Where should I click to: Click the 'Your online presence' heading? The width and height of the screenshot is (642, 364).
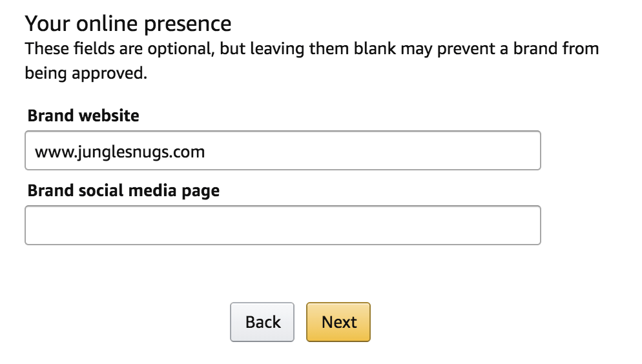[128, 24]
